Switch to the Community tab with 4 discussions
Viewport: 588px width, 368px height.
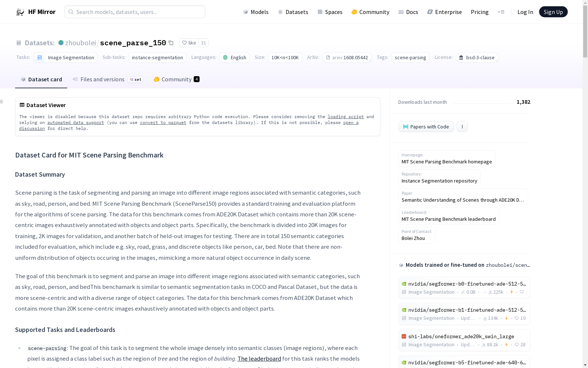(176, 79)
